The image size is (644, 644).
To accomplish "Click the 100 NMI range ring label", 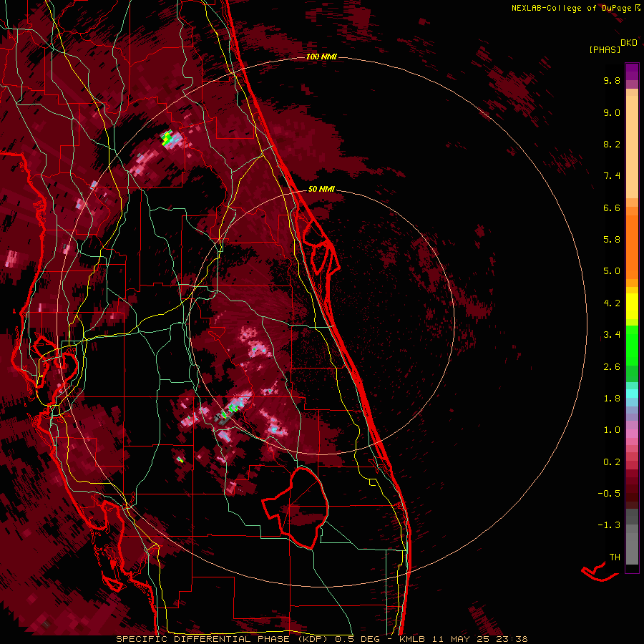I will tap(321, 57).
